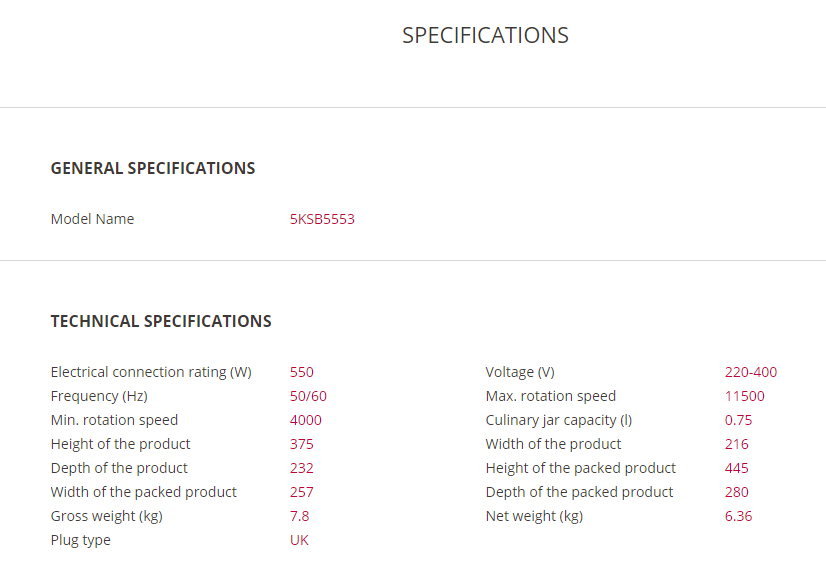
Task: Select the model name value 5KSB5553
Action: [x=322, y=219]
